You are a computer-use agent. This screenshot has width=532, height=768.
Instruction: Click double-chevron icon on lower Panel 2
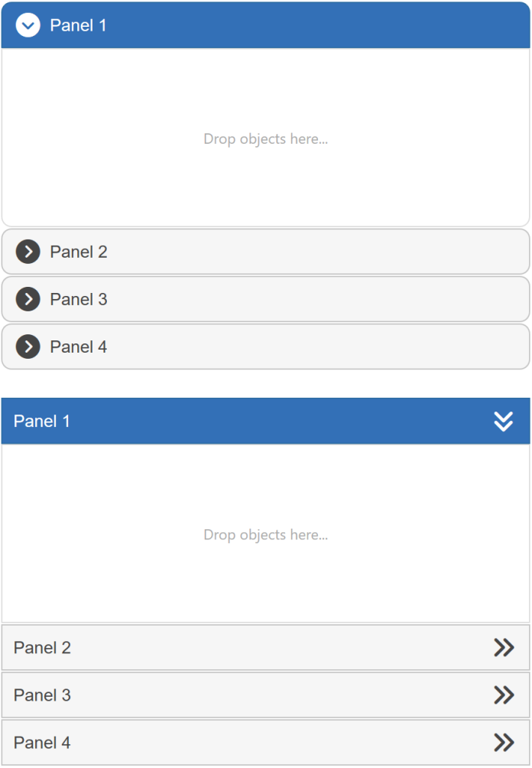click(504, 648)
